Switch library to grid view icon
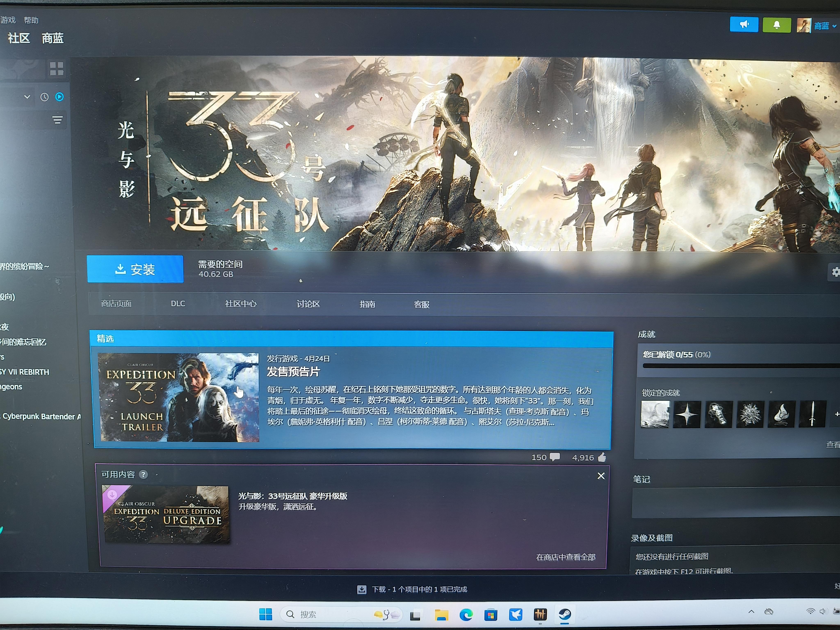 [x=57, y=69]
